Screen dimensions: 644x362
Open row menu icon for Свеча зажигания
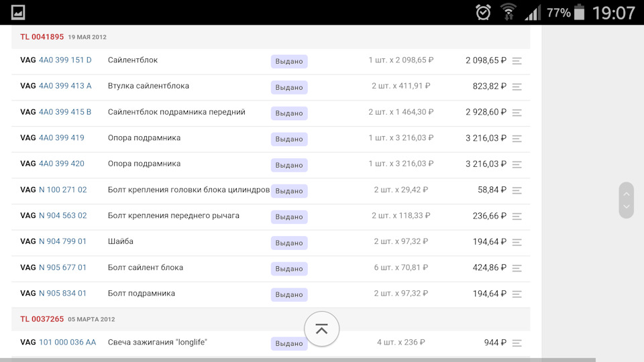[517, 343]
